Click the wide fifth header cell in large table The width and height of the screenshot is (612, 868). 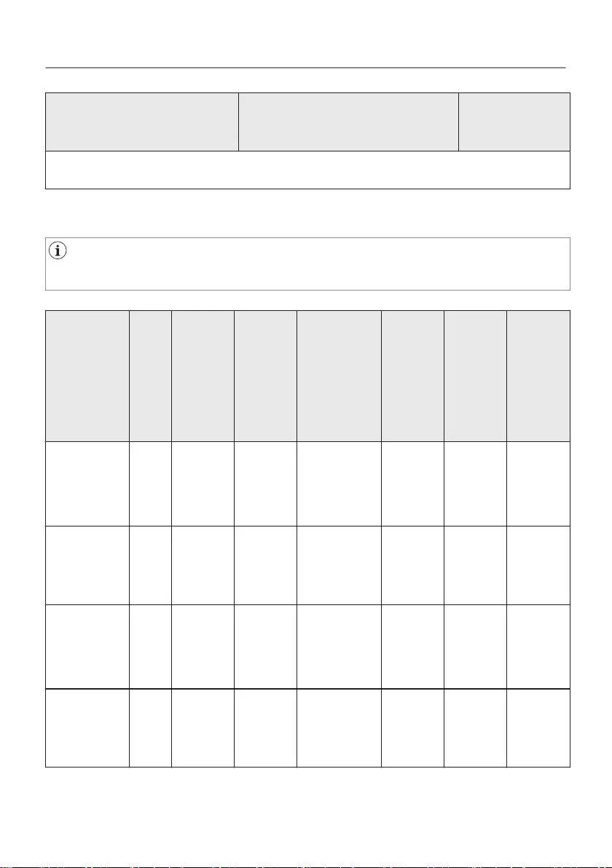339,376
